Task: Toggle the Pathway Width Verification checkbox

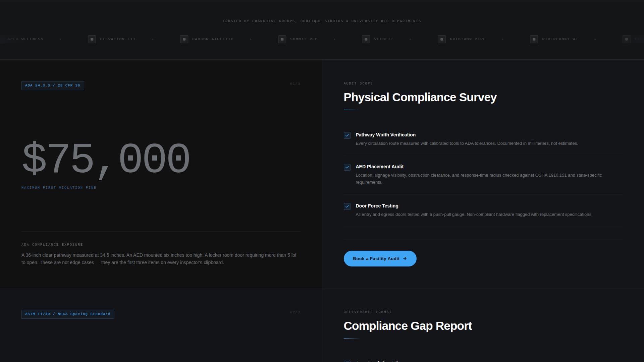Action: pos(347,135)
